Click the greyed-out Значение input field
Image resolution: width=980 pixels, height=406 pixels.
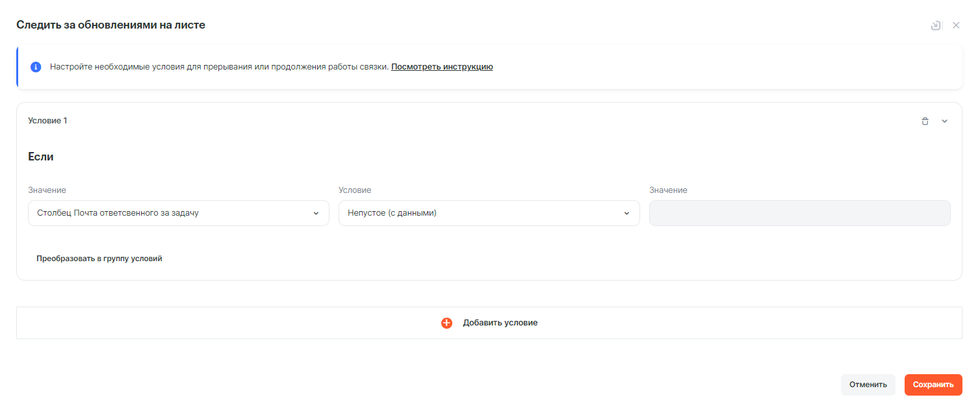tap(799, 213)
